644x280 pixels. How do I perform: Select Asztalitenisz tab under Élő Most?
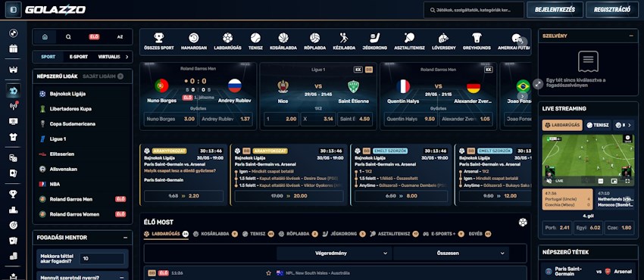pos(393,234)
